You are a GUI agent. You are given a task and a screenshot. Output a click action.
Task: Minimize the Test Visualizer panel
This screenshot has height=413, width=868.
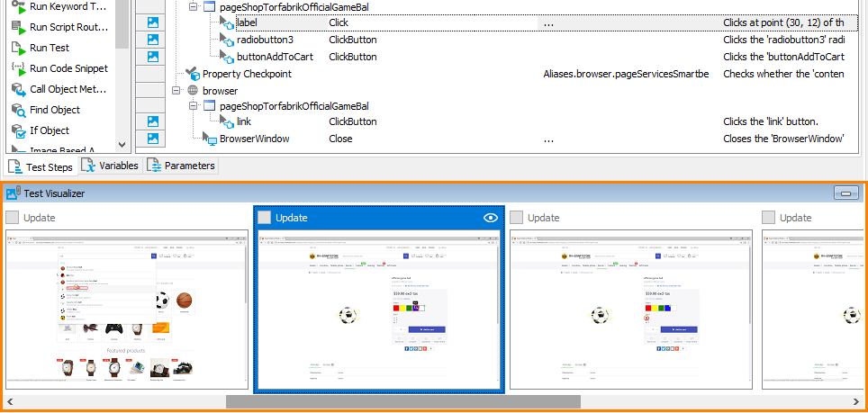tap(845, 193)
